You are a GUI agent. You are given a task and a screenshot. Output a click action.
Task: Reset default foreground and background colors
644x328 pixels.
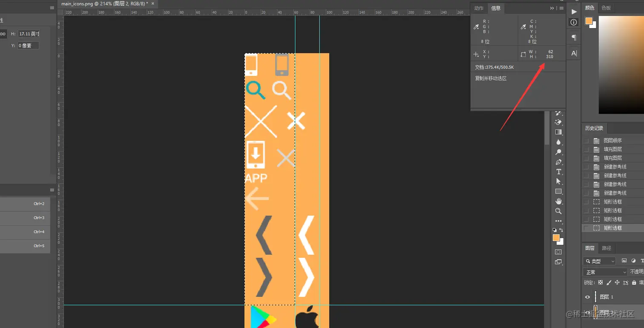[555, 230]
